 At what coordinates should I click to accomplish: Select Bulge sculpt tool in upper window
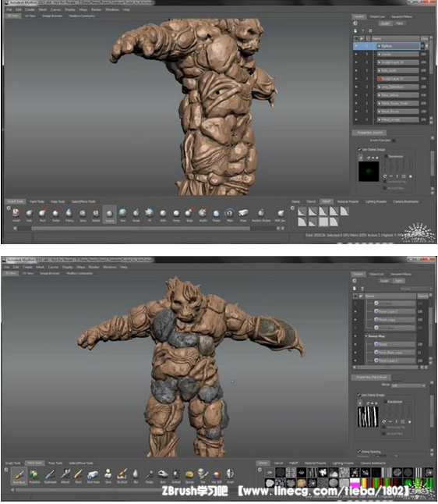click(x=189, y=214)
